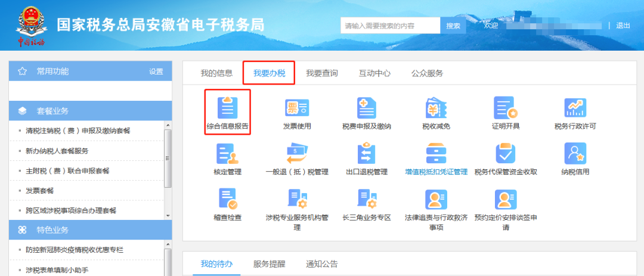This screenshot has height=276, width=644.
Task: Select the 服务提醒 tab
Action: tap(269, 263)
